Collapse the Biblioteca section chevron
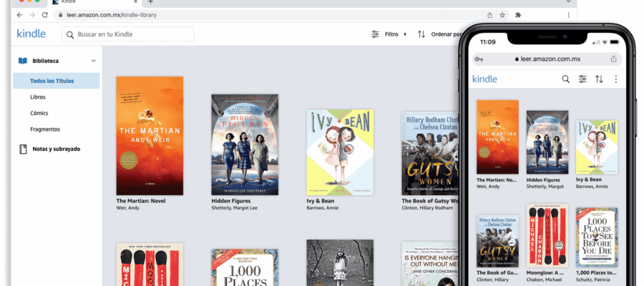Viewport: 644px width, 286px height. [x=93, y=61]
